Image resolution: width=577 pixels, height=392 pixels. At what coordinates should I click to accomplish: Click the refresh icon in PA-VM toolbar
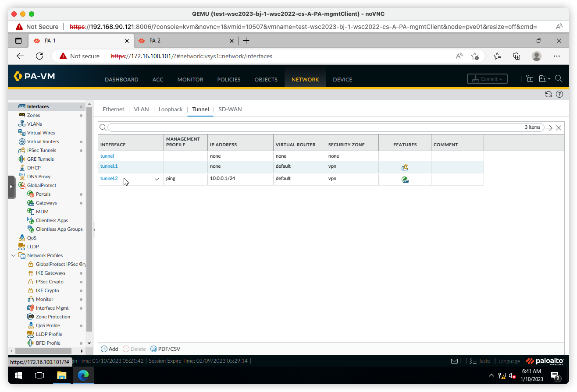pyautogui.click(x=548, y=94)
